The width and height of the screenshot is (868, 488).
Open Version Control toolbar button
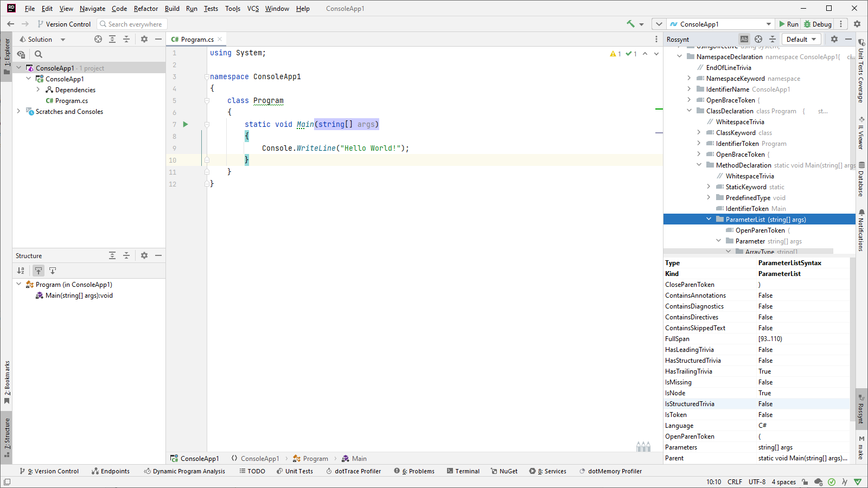tap(63, 24)
